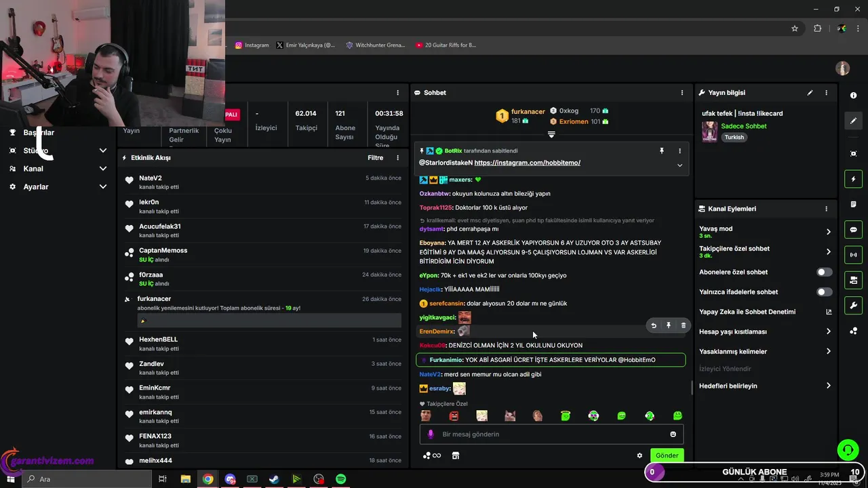Open the browser extensions puzzle icon
The image size is (868, 488).
pos(817,28)
